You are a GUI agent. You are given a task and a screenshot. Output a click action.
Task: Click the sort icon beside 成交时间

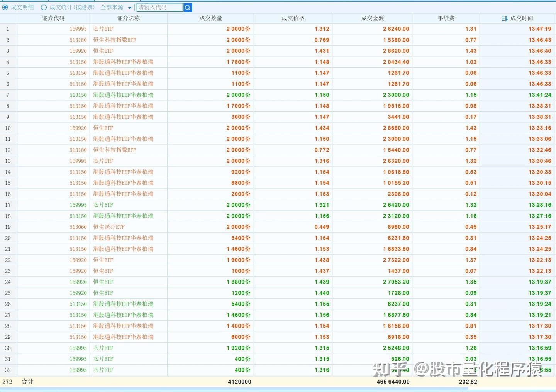504,19
